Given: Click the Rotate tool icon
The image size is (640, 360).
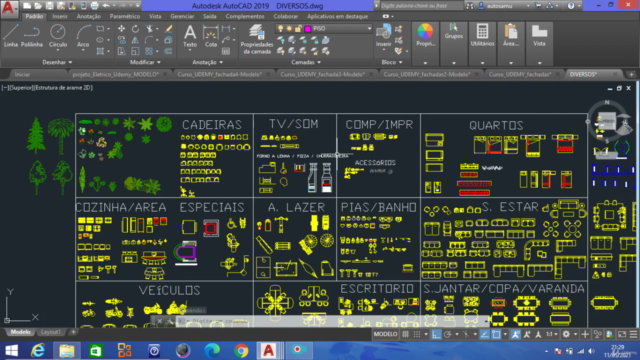Looking at the screenshot, I should [135, 29].
